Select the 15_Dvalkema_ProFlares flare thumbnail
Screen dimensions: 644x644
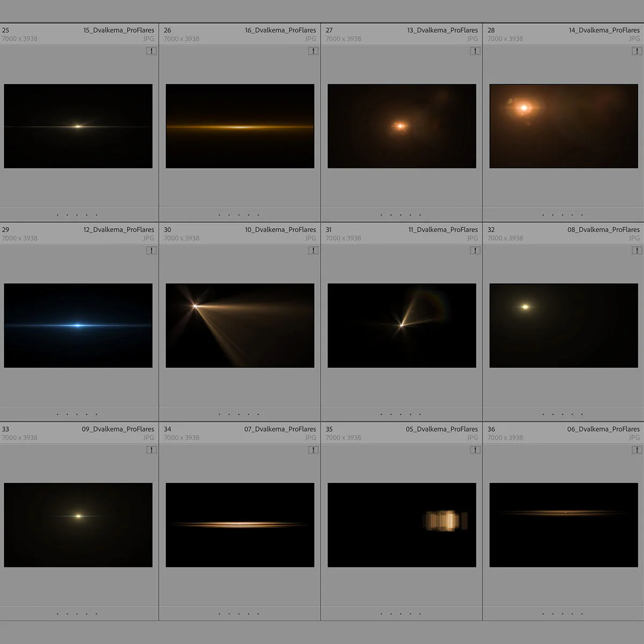pyautogui.click(x=78, y=126)
